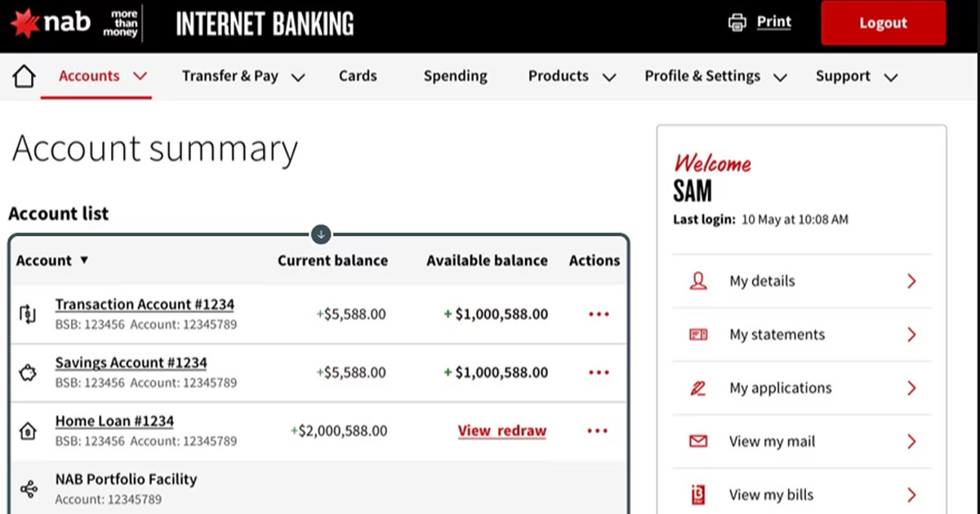The height and width of the screenshot is (514, 980).
Task: Click the View my bills BPAY icon
Action: coord(699,494)
